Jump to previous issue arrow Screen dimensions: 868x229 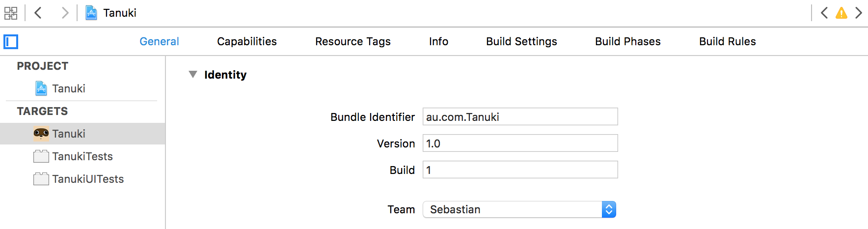pos(824,13)
